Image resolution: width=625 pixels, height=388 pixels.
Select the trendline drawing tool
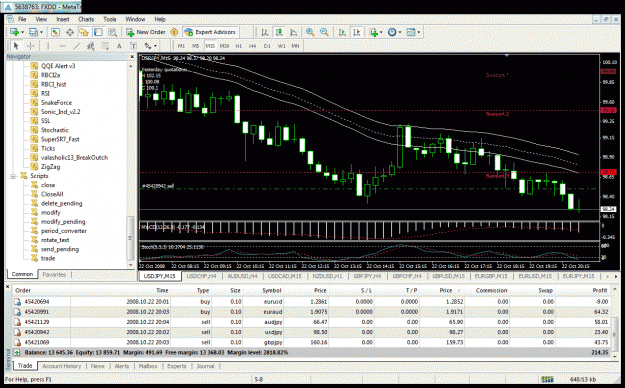(77, 46)
